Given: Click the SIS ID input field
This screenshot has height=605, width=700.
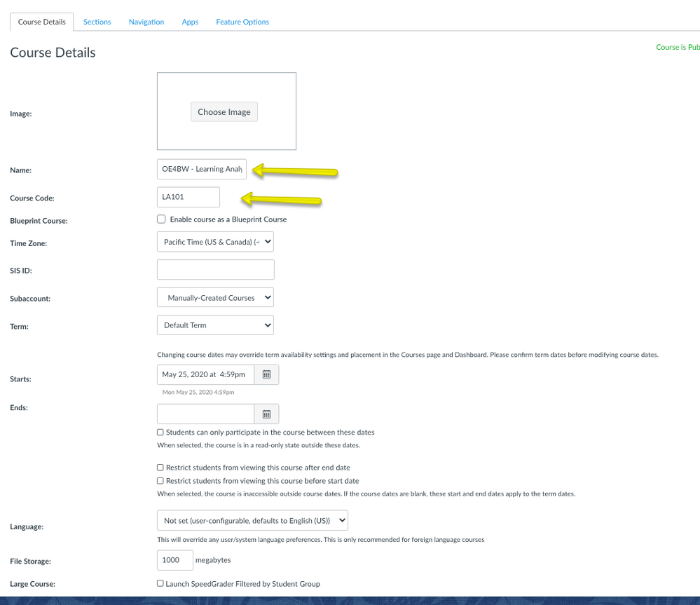Looking at the screenshot, I should pyautogui.click(x=215, y=270).
